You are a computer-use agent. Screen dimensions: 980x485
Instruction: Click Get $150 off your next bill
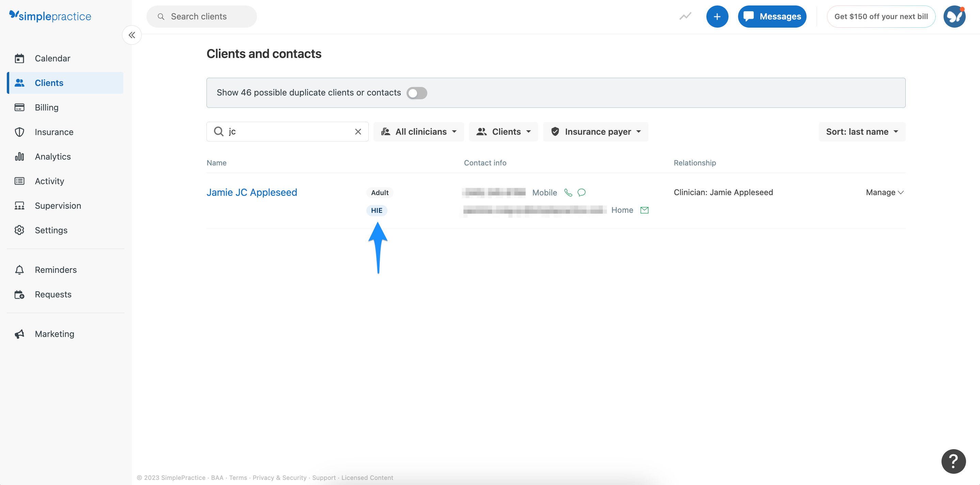coord(881,16)
